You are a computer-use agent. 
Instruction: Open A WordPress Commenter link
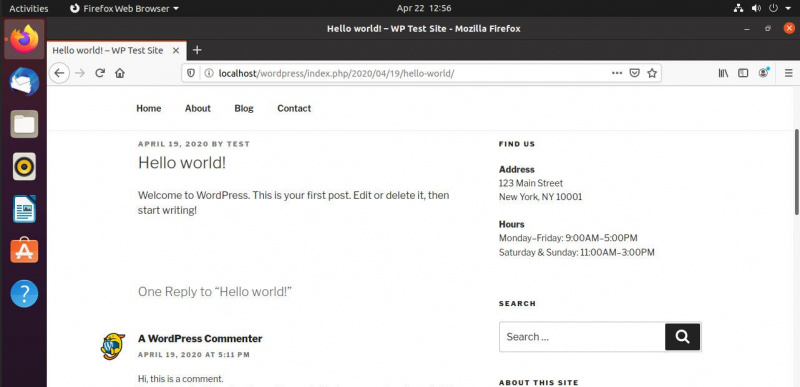[200, 339]
